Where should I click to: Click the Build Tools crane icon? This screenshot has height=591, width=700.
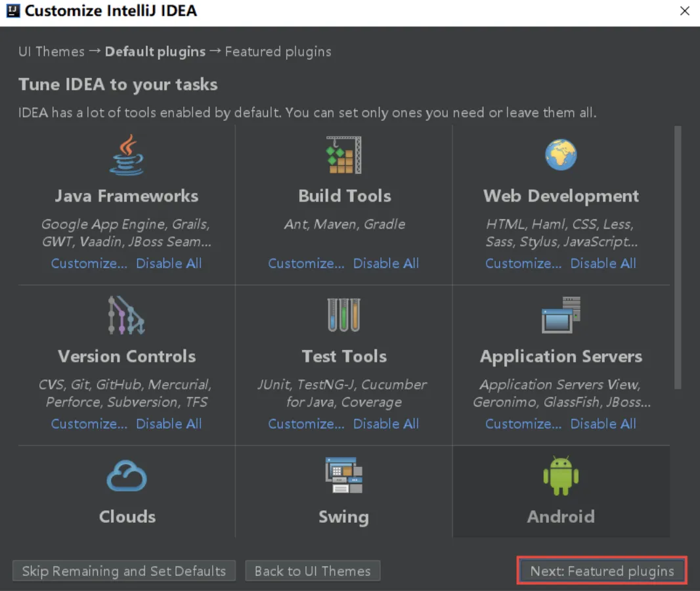[x=343, y=155]
